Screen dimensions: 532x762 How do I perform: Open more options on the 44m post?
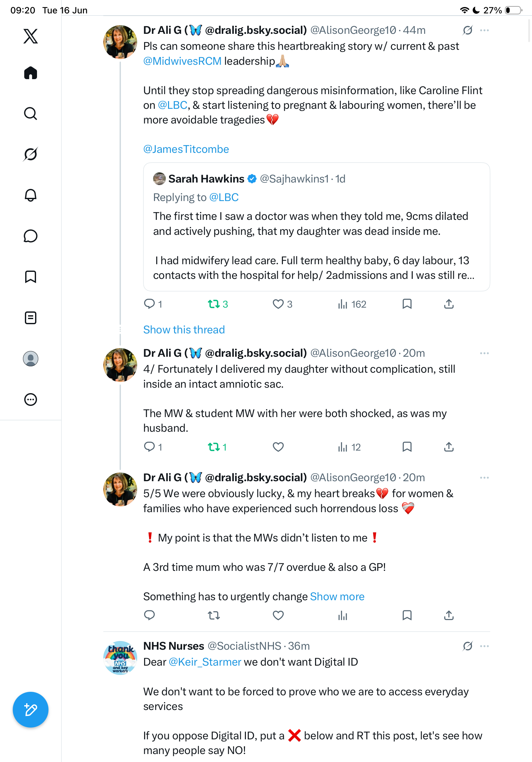pos(484,30)
